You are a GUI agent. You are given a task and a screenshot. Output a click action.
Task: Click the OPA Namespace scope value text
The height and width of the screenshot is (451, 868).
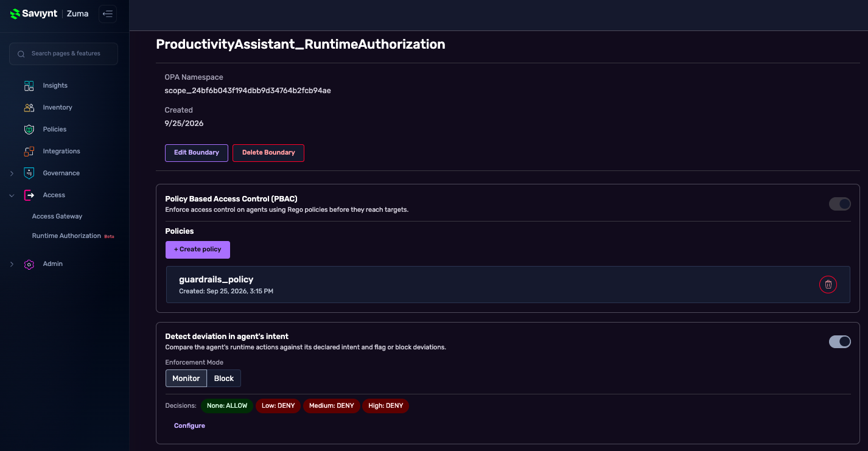tap(248, 91)
